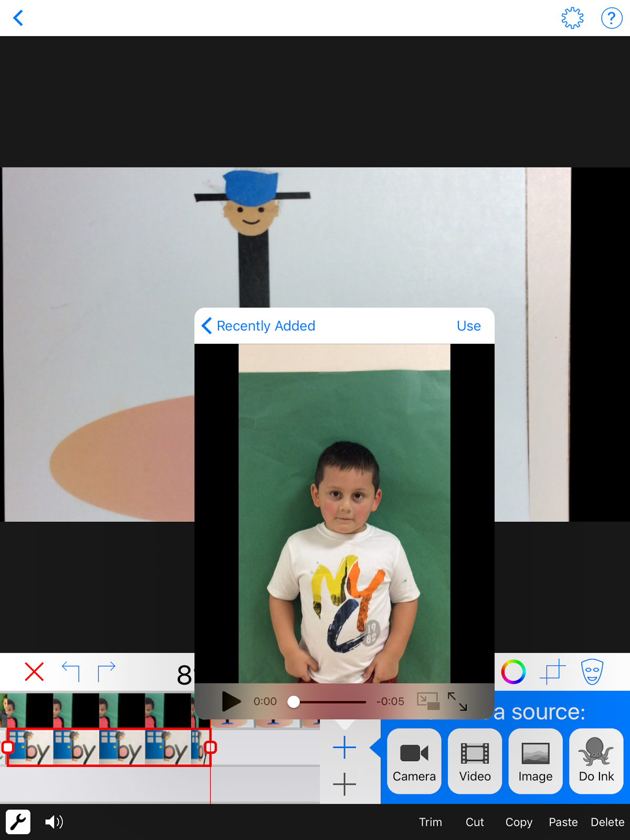Open the wrench tools button
Image resolution: width=630 pixels, height=840 pixels.
click(x=18, y=822)
